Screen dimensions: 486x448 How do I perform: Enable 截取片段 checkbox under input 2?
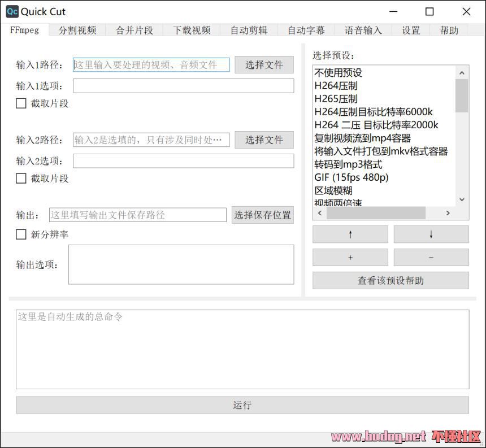(21, 179)
